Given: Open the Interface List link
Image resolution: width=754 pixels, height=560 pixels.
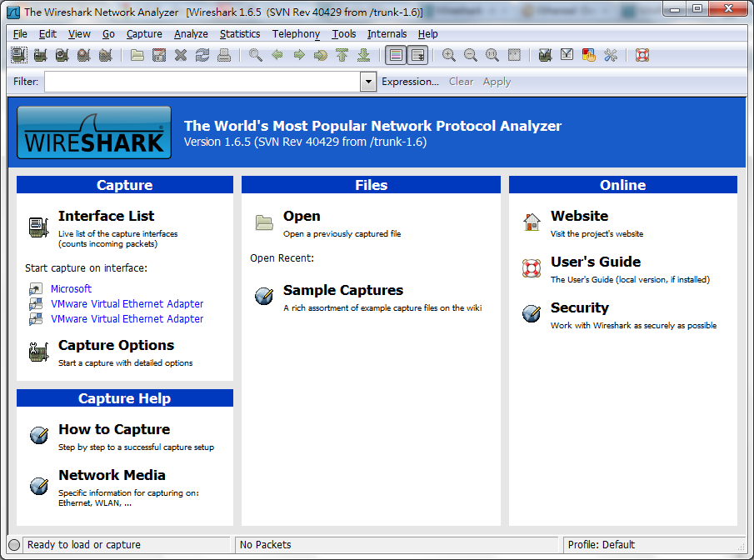Looking at the screenshot, I should [x=107, y=216].
